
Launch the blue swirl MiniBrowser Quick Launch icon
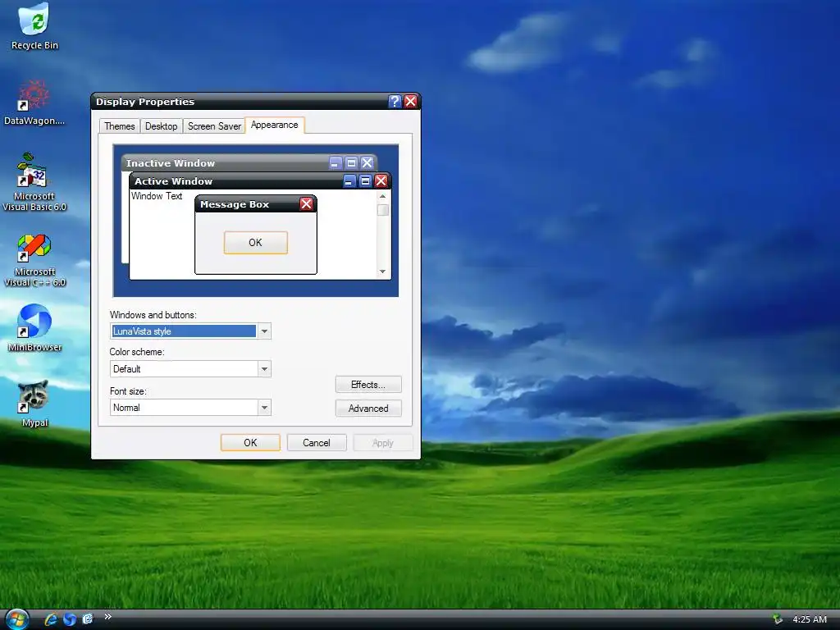pyautogui.click(x=69, y=619)
